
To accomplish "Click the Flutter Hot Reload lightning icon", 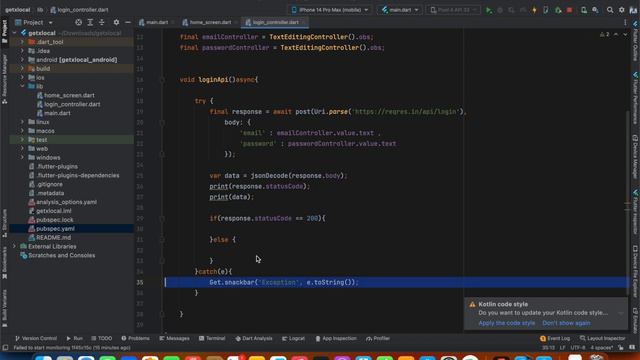I will click(x=534, y=10).
